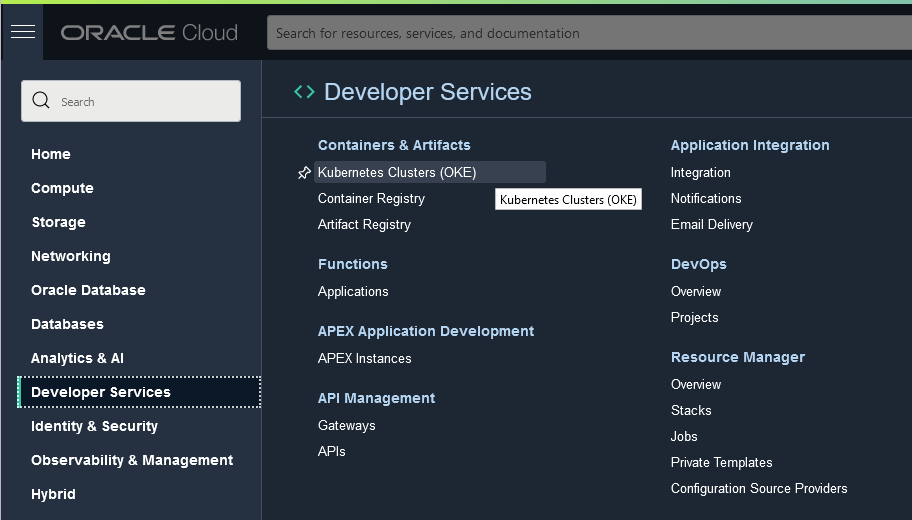This screenshot has height=520, width=912.
Task: Click the Application Integration heading
Action: click(750, 145)
